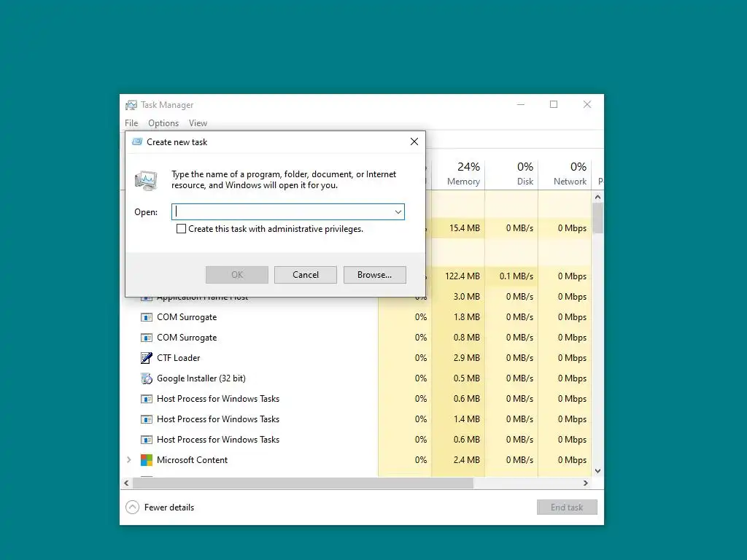Select the CTF Loader process name

[x=179, y=357]
